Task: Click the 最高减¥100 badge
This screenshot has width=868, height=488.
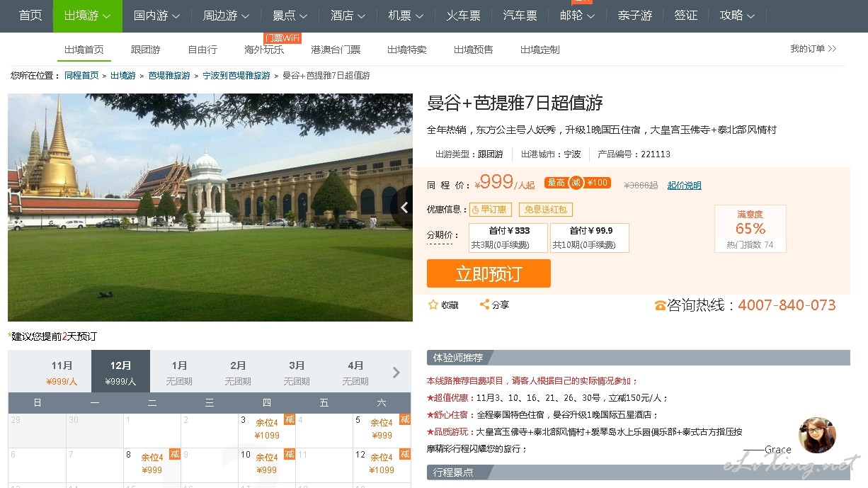Action: 577,183
